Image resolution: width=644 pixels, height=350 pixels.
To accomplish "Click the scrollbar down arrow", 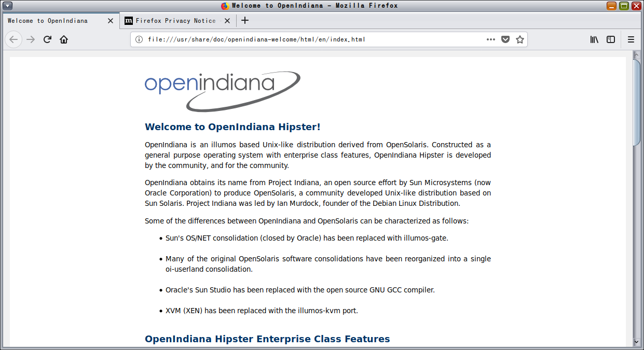I will (636, 342).
